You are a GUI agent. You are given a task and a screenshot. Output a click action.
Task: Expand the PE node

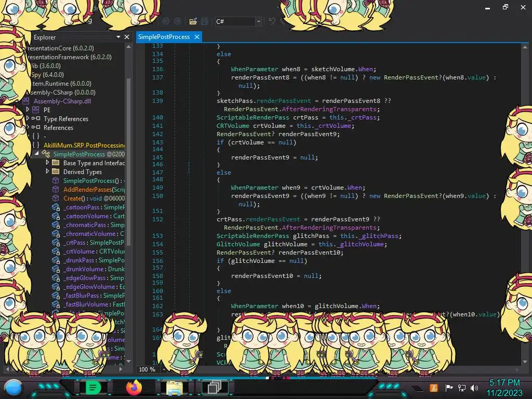click(x=28, y=110)
